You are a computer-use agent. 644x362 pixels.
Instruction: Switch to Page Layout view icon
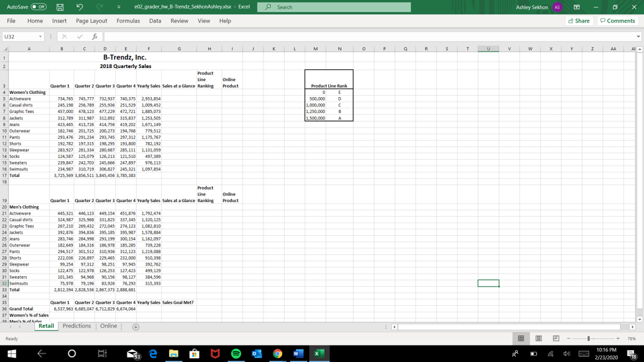tap(538, 339)
